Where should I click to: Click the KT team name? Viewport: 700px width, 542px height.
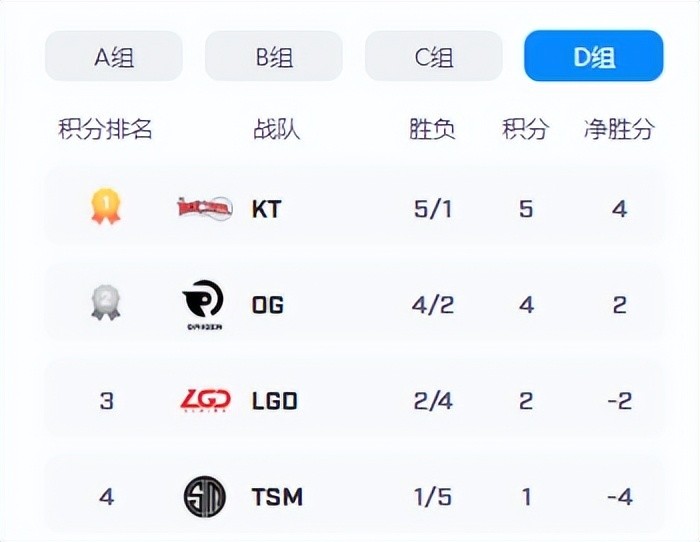[267, 209]
